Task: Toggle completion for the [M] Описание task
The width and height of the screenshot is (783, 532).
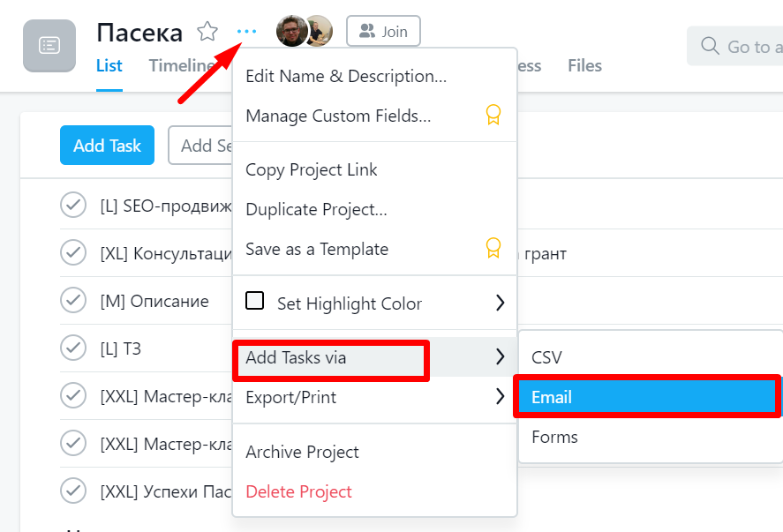Action: (72, 301)
